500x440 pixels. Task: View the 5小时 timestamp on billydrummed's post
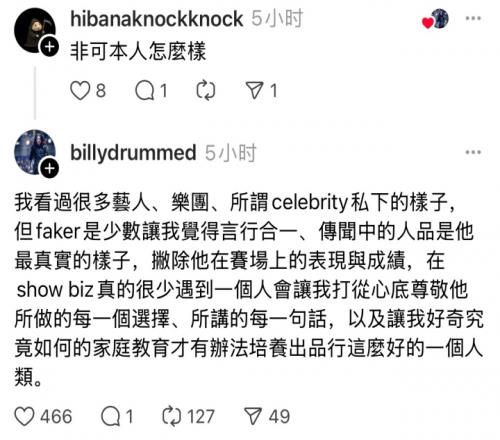230,153
